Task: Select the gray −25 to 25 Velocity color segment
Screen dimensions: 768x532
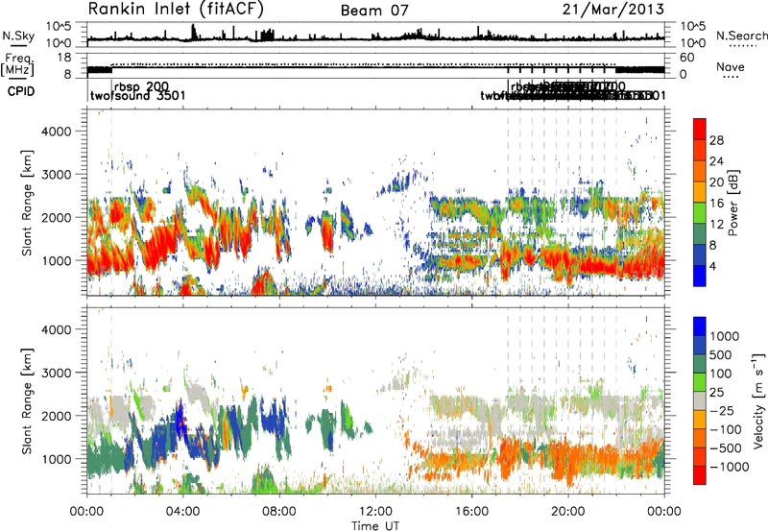Action: coord(700,401)
